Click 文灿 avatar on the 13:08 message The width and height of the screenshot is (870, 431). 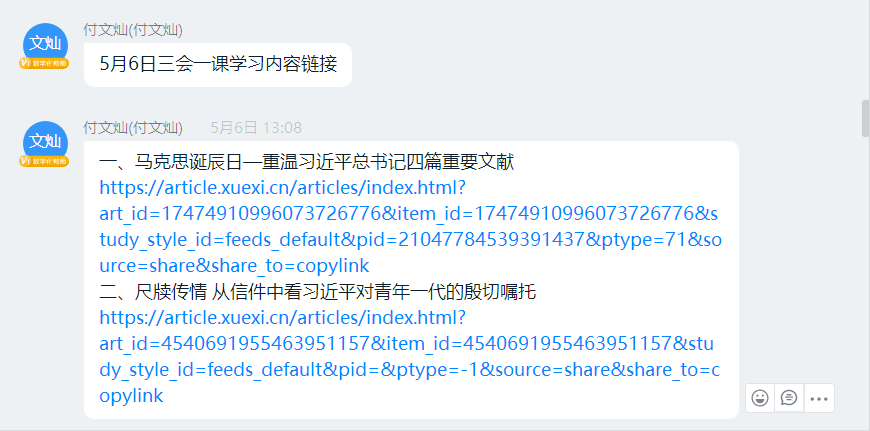[44, 141]
